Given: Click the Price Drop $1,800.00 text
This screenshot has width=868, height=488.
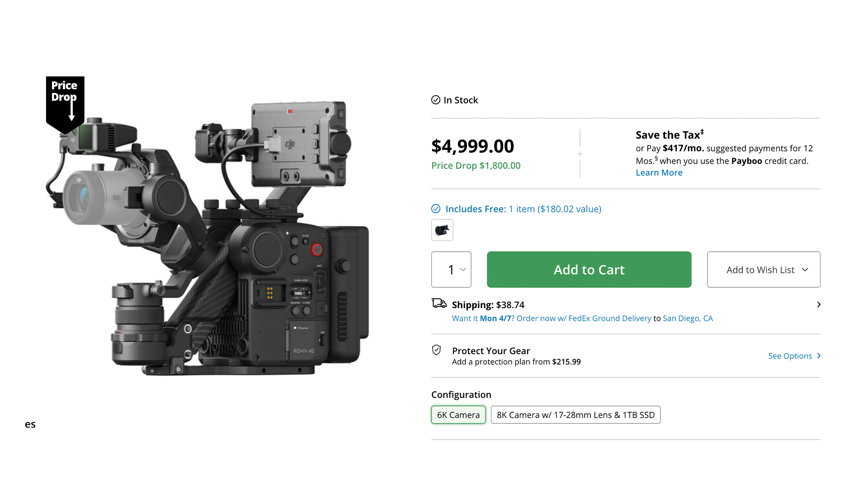Looking at the screenshot, I should point(476,166).
